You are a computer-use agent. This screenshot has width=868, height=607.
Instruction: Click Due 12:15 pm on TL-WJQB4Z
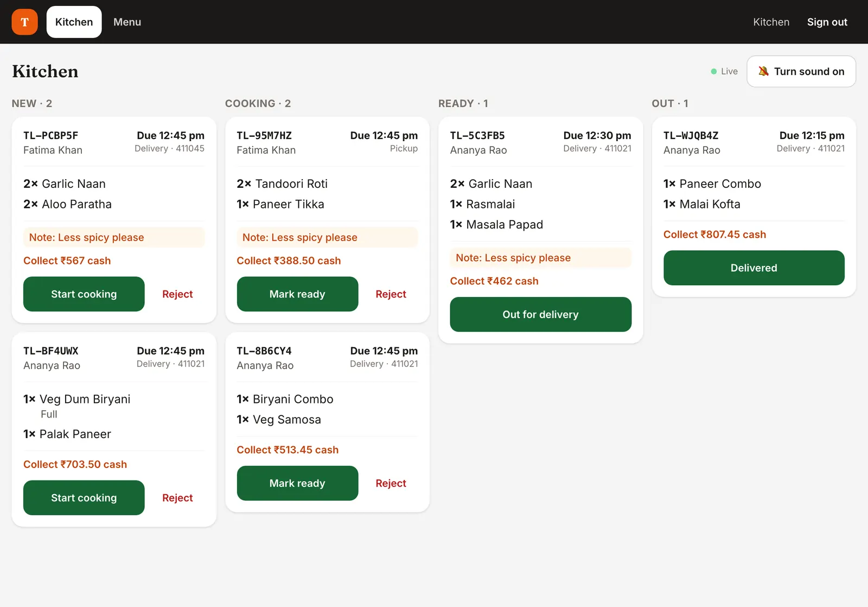tap(812, 135)
